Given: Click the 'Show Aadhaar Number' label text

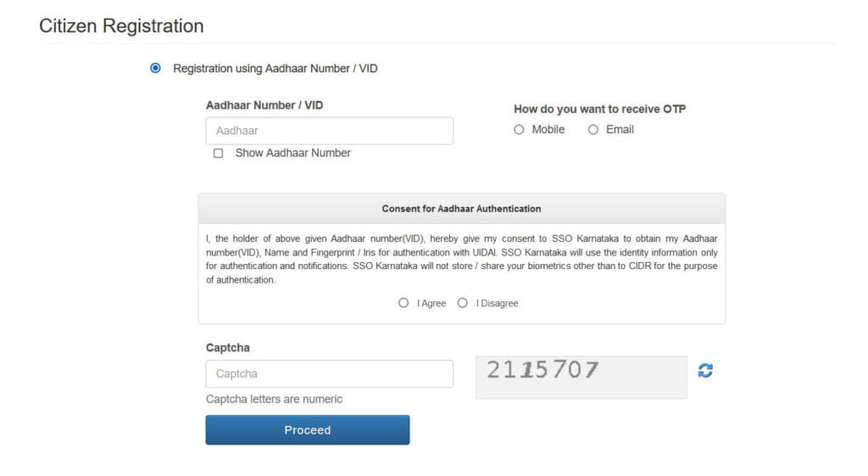Looking at the screenshot, I should tap(292, 154).
